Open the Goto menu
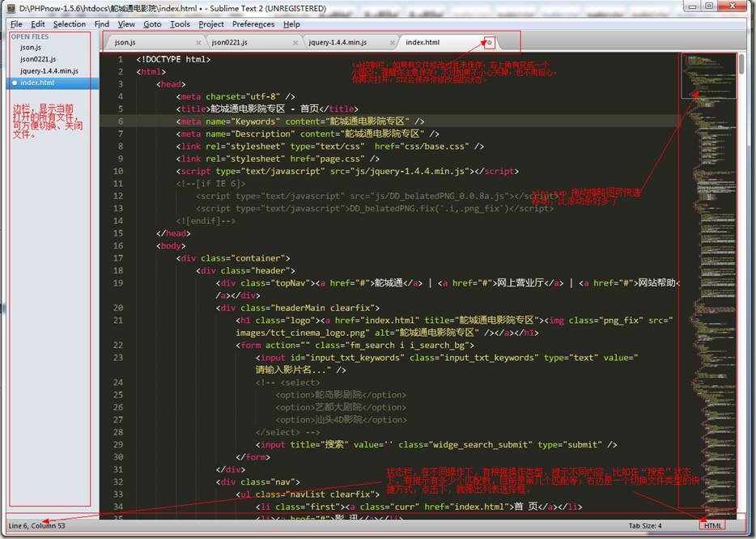The height and width of the screenshot is (539, 756). [153, 23]
